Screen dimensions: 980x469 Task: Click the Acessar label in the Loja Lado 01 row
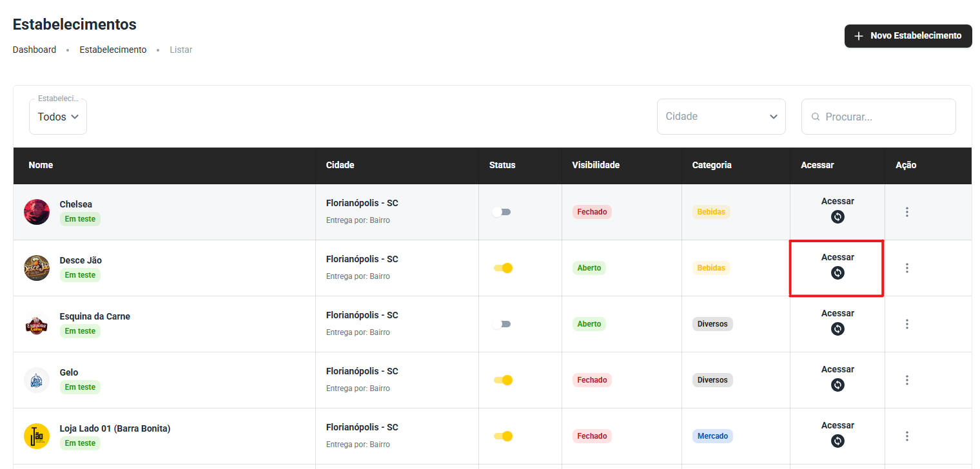(838, 425)
